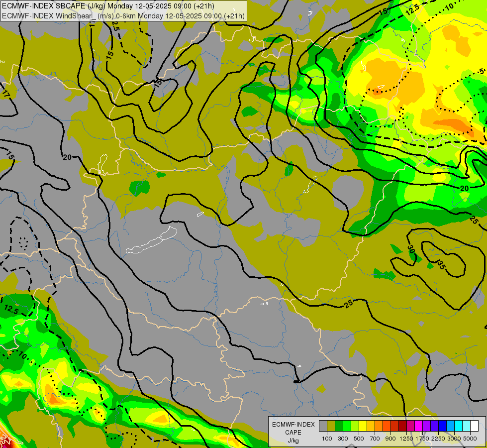Viewport: 487px width, 448px height.
Task: Click the legend value 2250
Action: tap(438, 439)
